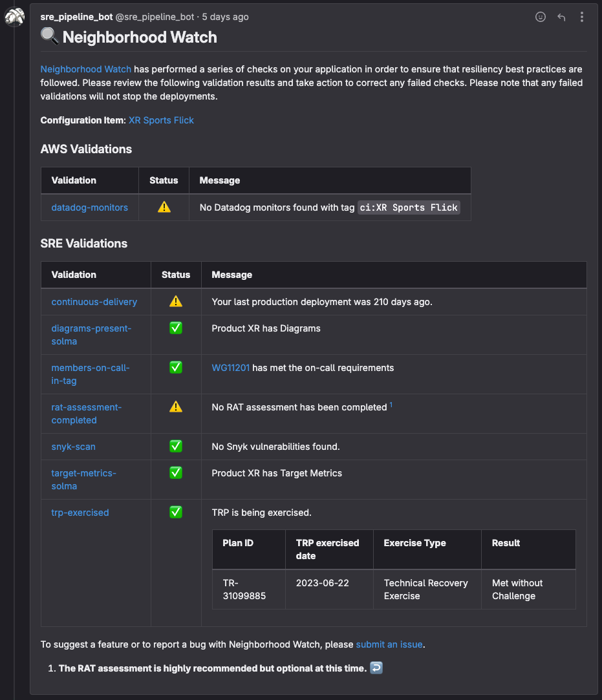Click green check in diagrams-present-solma row

[176, 328]
